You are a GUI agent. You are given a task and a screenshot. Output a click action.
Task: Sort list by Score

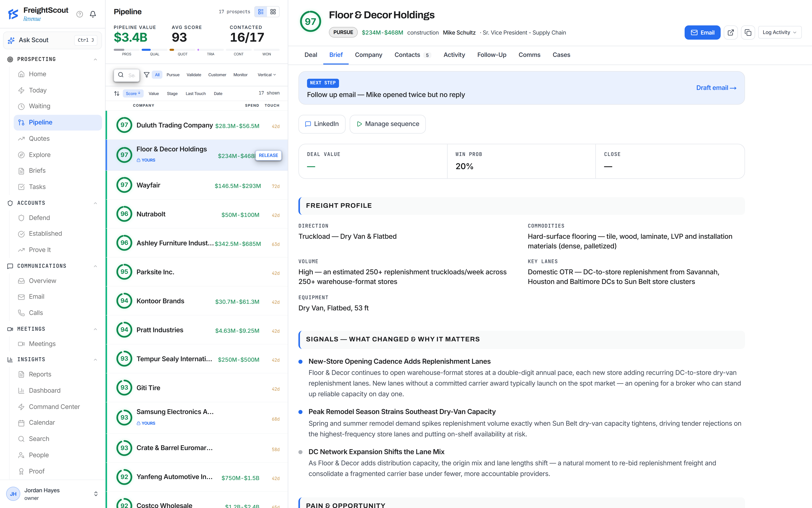[133, 93]
